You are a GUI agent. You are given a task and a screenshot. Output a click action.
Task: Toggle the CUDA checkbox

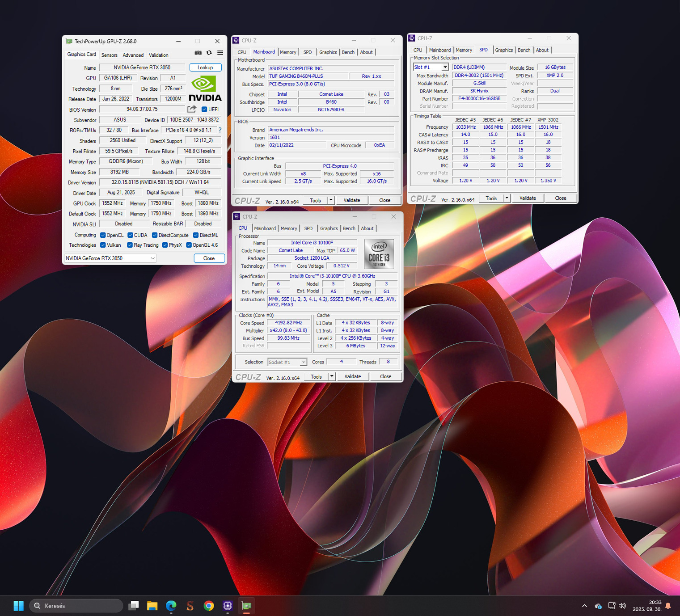[x=130, y=235]
